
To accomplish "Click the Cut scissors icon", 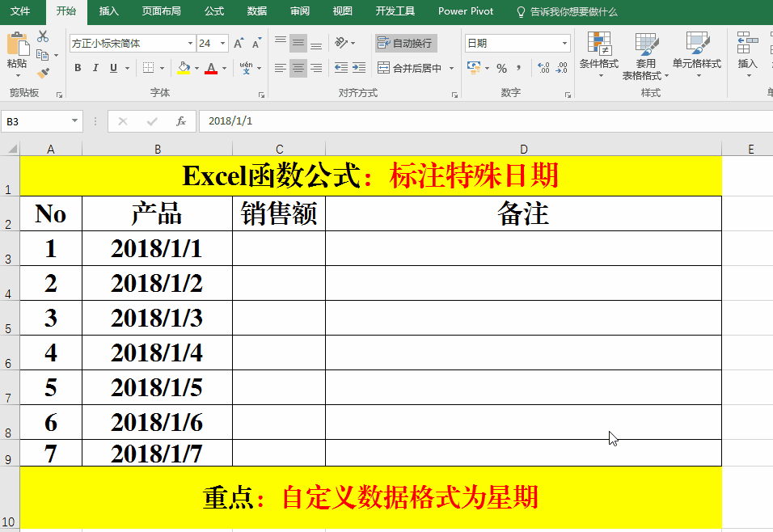I will (x=43, y=36).
